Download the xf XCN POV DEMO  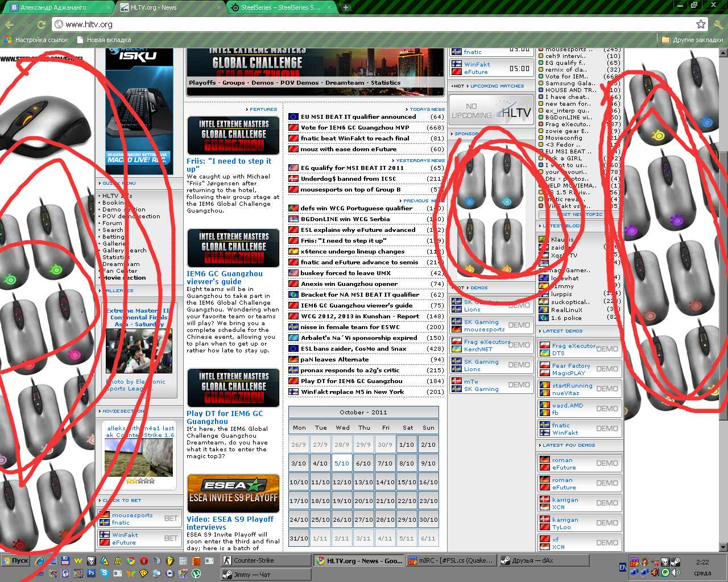(x=607, y=543)
